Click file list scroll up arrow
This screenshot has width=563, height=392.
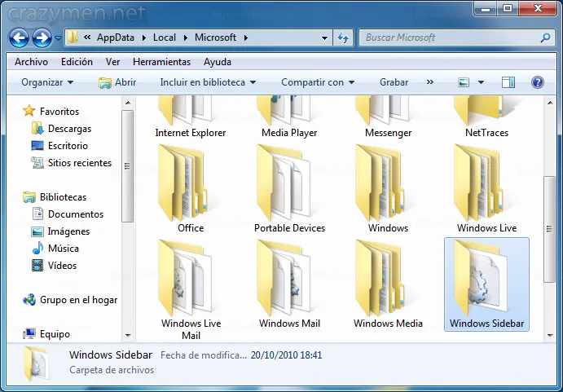[550, 104]
